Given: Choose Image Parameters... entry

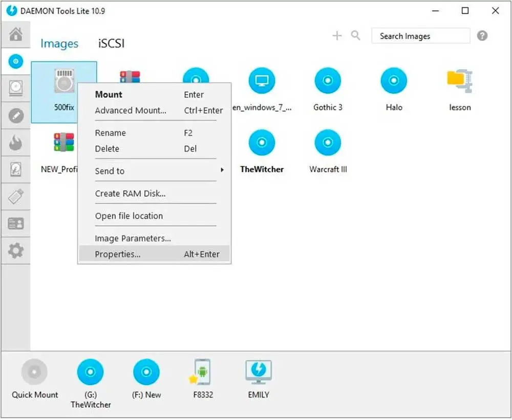Looking at the screenshot, I should coord(154,238).
